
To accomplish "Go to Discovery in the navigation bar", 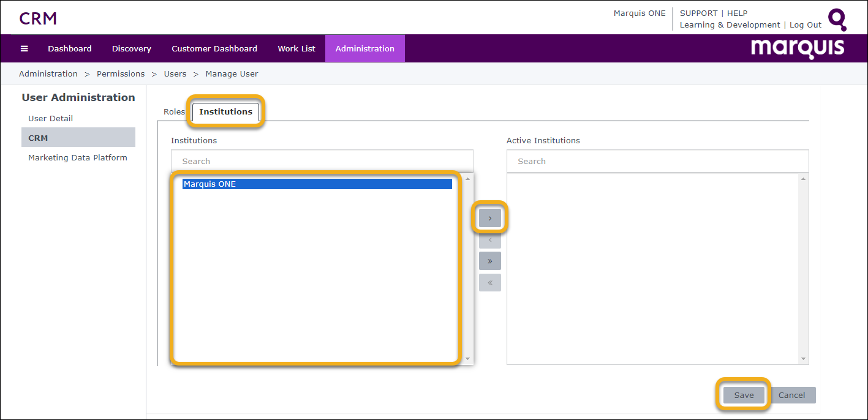I will 132,48.
